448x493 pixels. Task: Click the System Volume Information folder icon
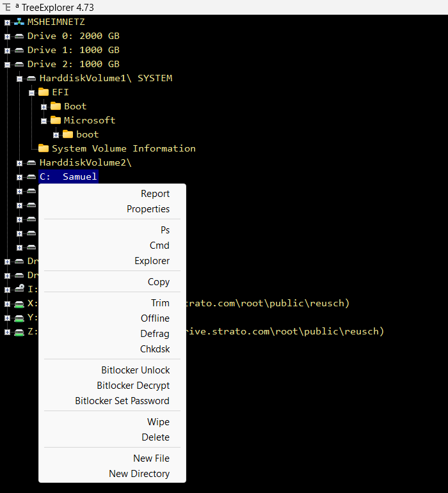click(44, 148)
